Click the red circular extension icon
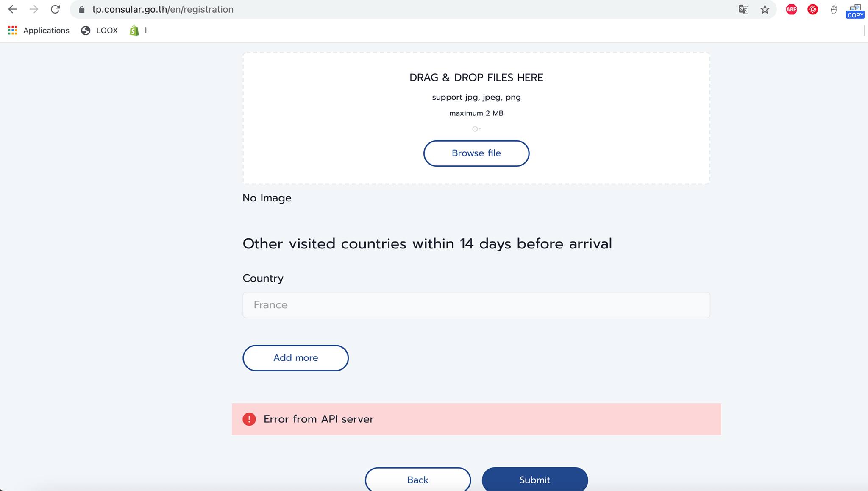 (x=812, y=9)
